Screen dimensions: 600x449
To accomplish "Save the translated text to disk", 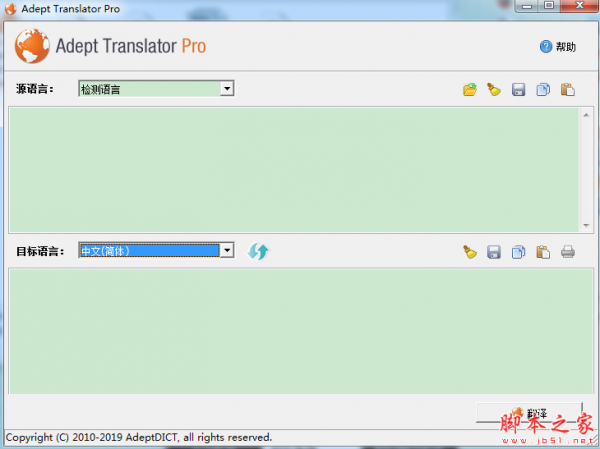I will [494, 252].
